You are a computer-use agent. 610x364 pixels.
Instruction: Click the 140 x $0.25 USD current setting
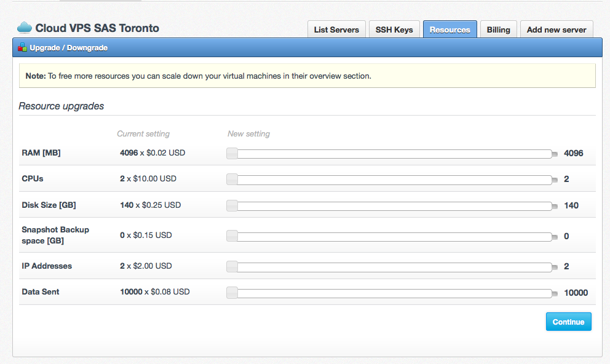pyautogui.click(x=150, y=205)
